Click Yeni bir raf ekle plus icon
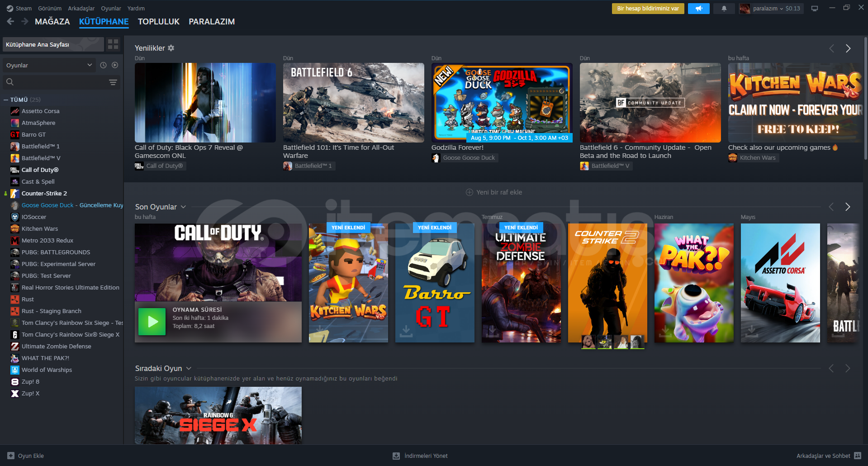This screenshot has width=868, height=466. (470, 192)
